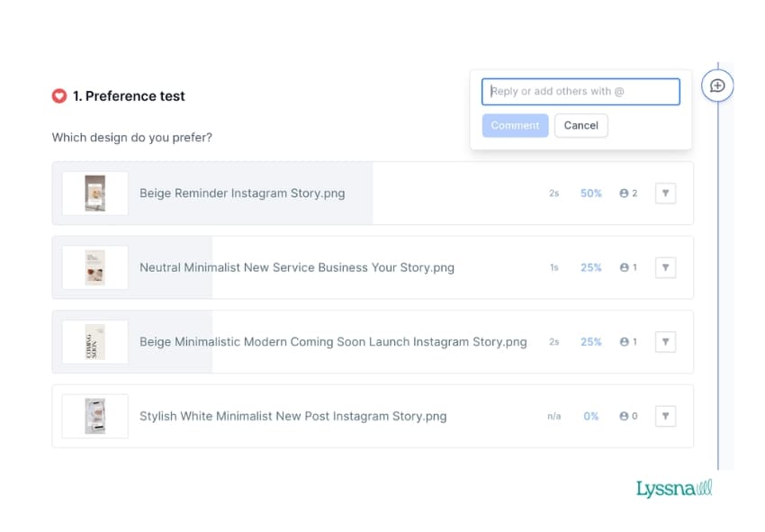765x532 pixels.
Task: Open Coming Soon Launch story thumbnail
Action: pyautogui.click(x=94, y=342)
